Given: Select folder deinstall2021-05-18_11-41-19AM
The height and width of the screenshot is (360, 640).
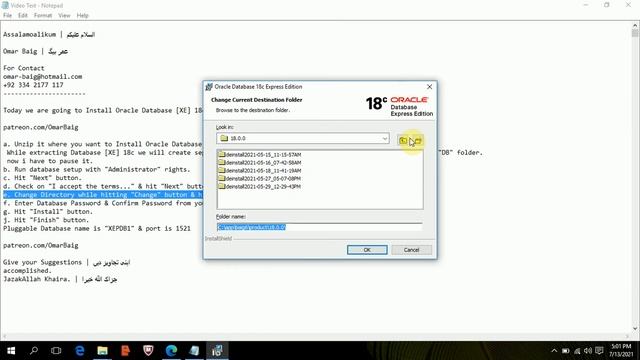Looking at the screenshot, I should click(260, 171).
